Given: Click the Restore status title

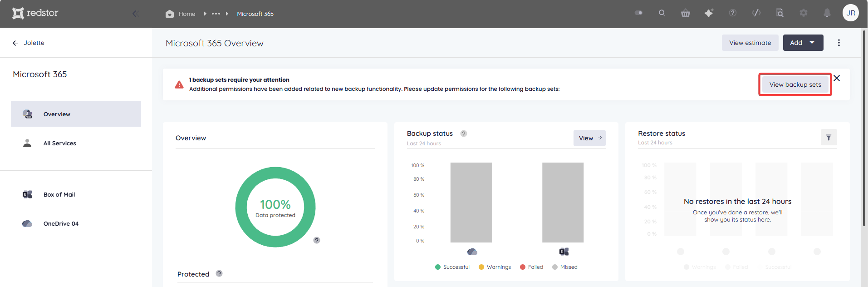Looking at the screenshot, I should (662, 134).
